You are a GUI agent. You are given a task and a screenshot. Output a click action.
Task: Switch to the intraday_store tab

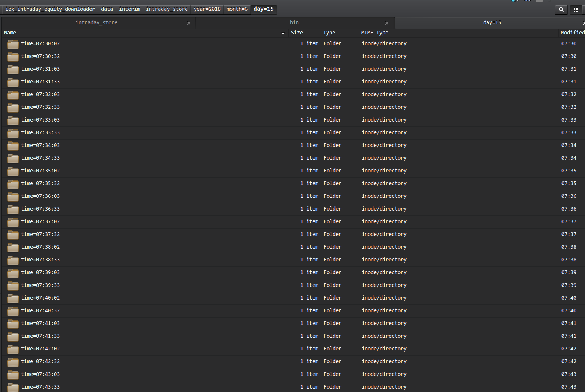click(x=97, y=23)
